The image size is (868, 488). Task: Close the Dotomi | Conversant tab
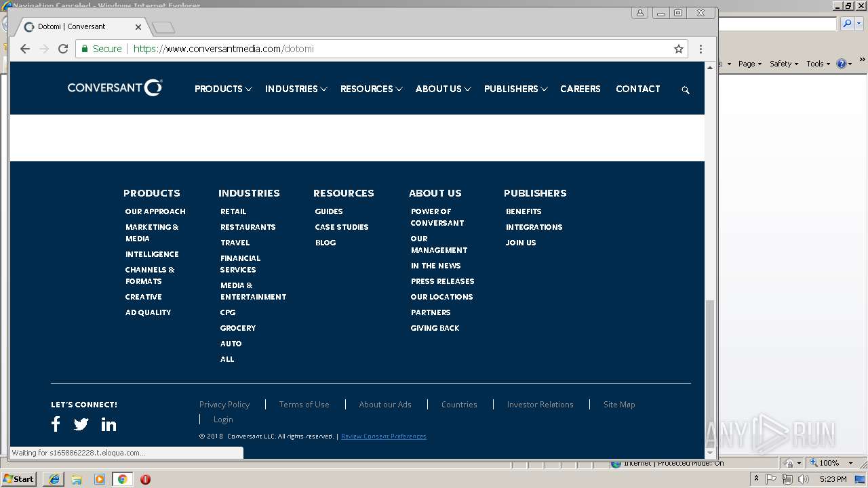point(138,27)
